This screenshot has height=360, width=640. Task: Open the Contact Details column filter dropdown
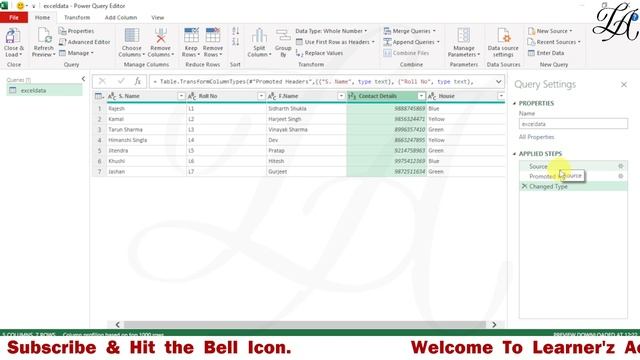pyautogui.click(x=421, y=96)
